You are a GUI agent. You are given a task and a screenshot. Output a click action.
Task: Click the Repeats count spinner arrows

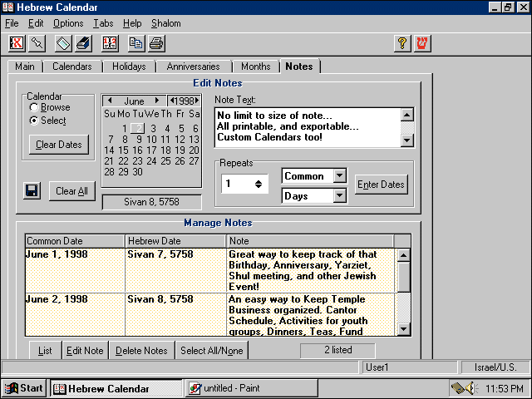(259, 184)
